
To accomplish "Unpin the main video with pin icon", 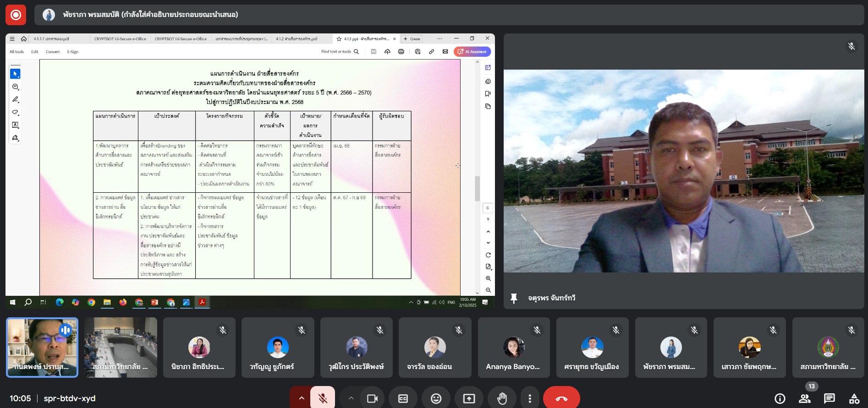I will (514, 299).
